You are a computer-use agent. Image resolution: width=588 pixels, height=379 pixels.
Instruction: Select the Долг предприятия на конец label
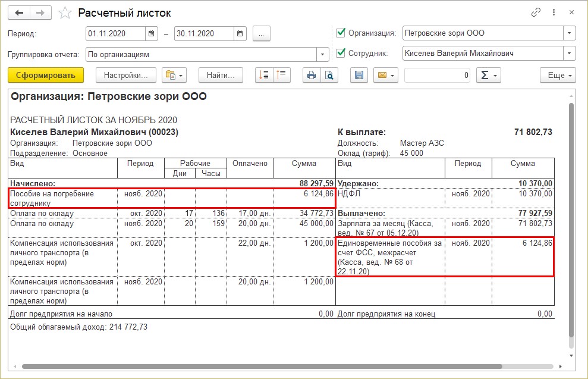pyautogui.click(x=386, y=314)
